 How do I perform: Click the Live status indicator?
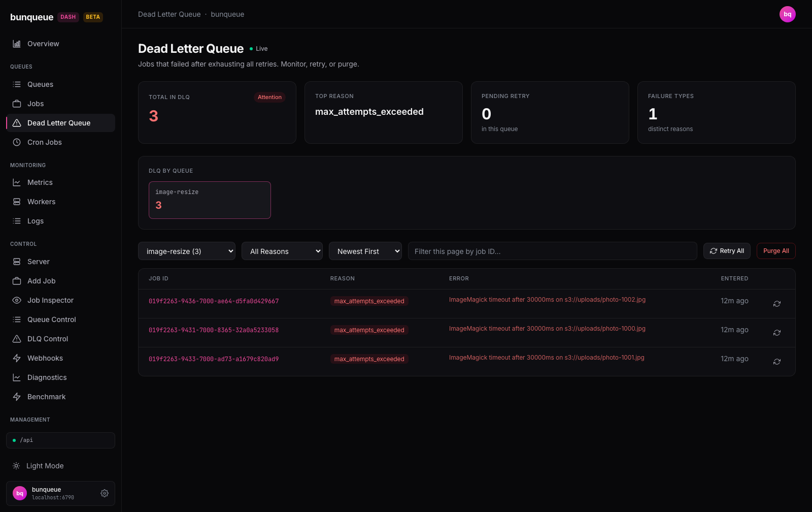point(259,49)
